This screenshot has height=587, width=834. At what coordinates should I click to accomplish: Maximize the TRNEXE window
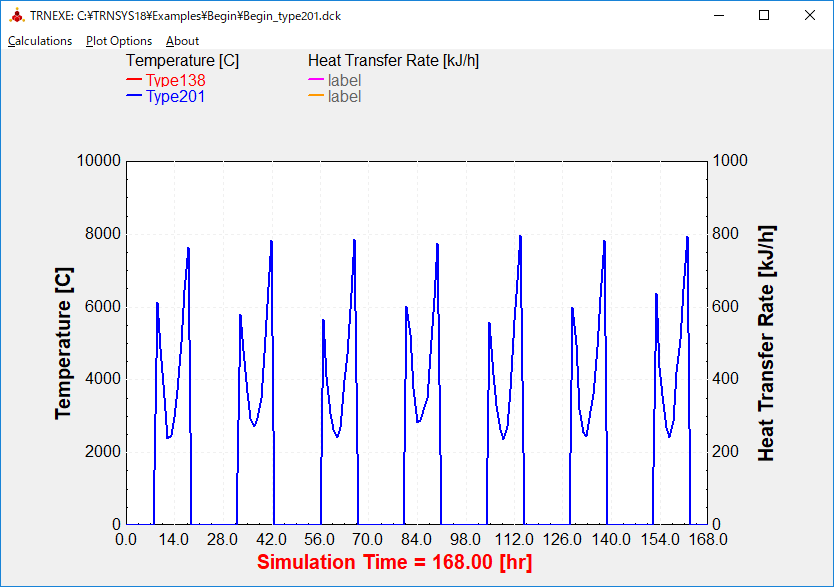(764, 16)
